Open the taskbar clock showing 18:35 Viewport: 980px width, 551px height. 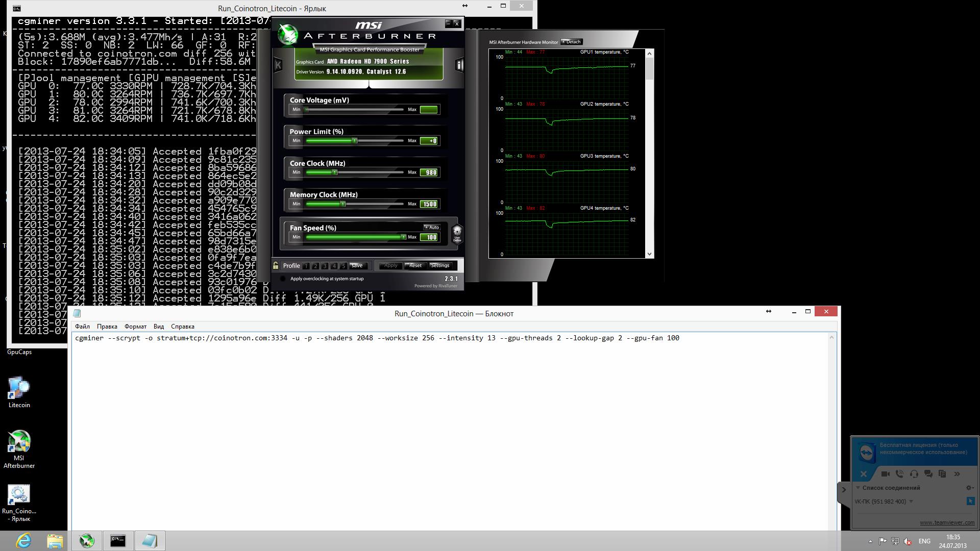pyautogui.click(x=953, y=541)
